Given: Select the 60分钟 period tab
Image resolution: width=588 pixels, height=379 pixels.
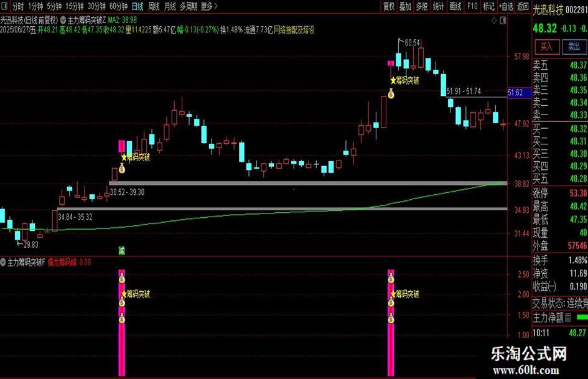Looking at the screenshot, I should [118, 6].
